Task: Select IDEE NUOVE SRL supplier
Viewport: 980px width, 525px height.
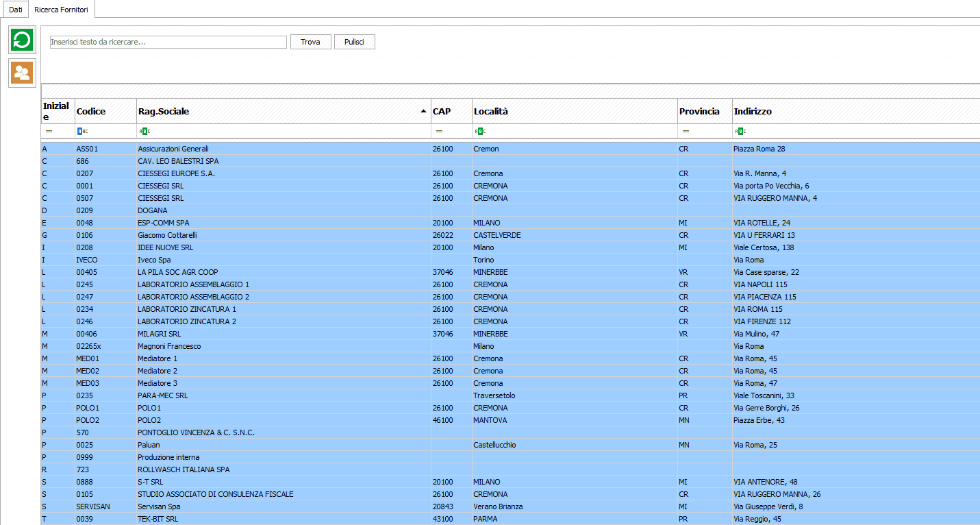Action: [x=510, y=247]
